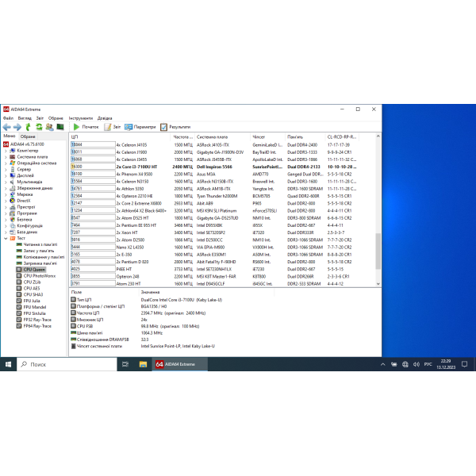Expand the Мережа tree node
The height and width of the screenshot is (476, 476).
pyautogui.click(x=6, y=194)
